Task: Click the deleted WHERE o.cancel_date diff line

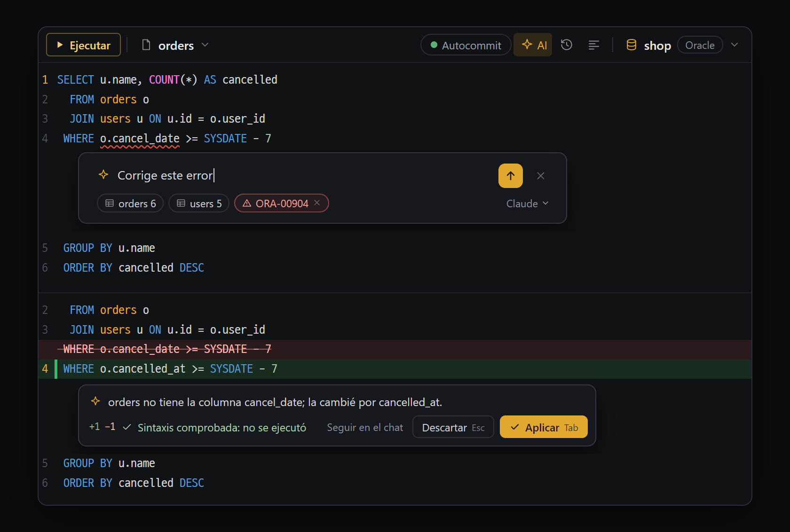Action: coord(395,349)
